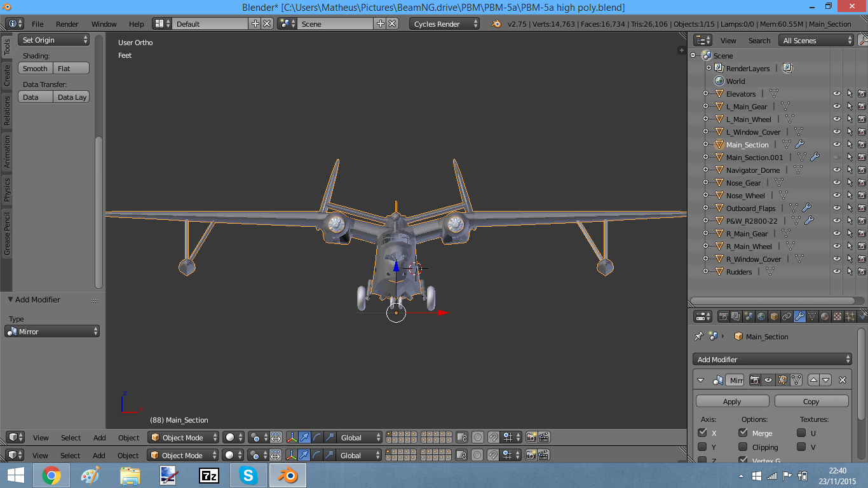Enable Mirror Y axis checkbox
This screenshot has width=868, height=488.
coord(702,447)
